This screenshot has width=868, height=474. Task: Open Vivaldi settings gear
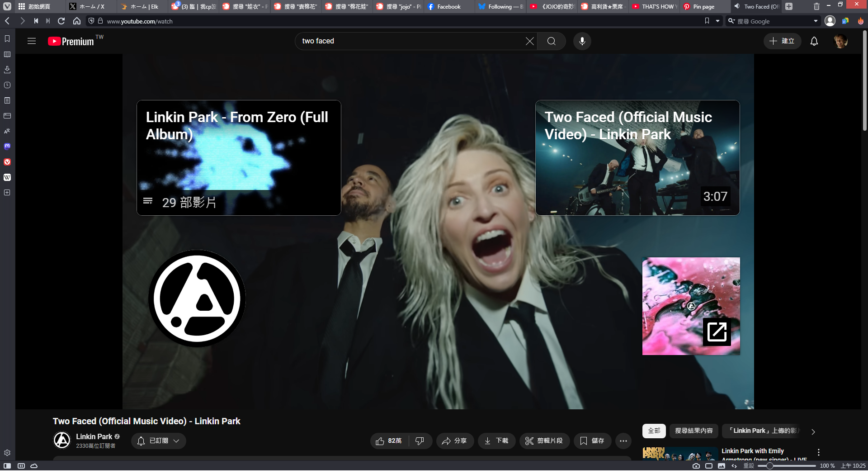click(x=7, y=453)
